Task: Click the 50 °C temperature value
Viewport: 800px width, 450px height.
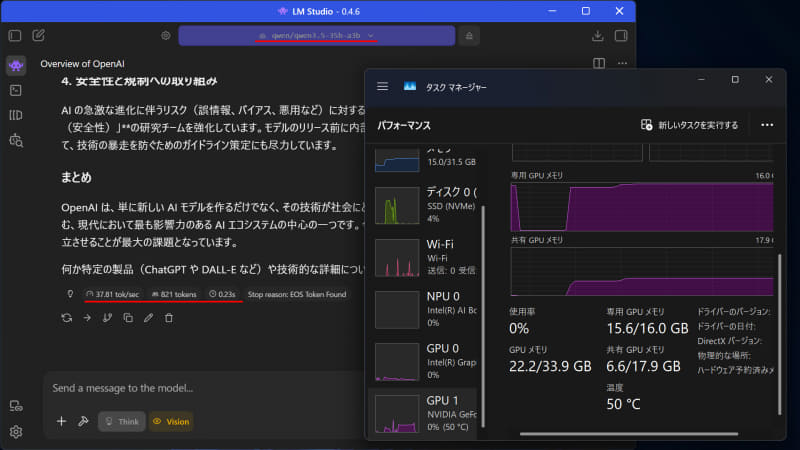Action: [623, 404]
